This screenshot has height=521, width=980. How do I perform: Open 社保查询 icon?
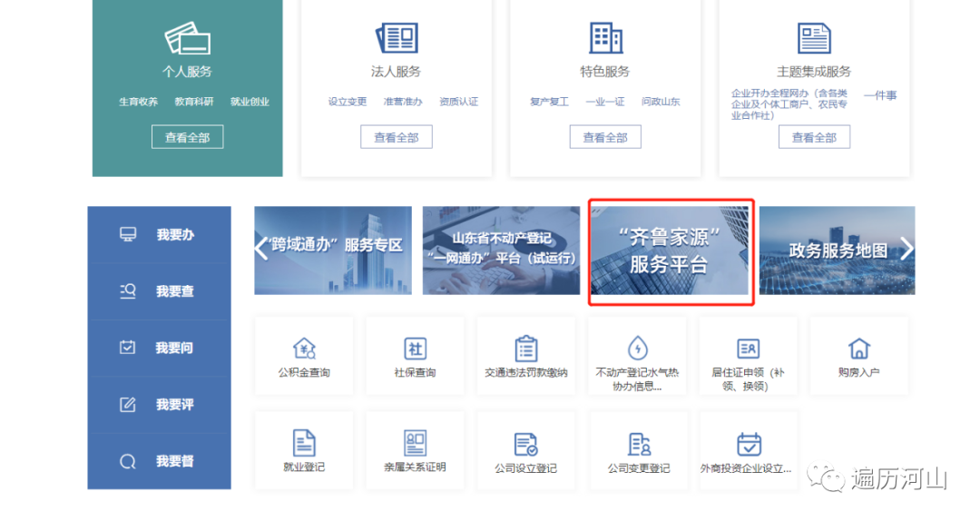point(415,349)
